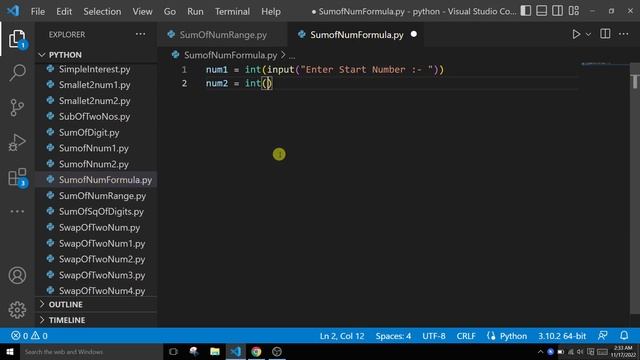Open Customize Layout icon

(574, 11)
